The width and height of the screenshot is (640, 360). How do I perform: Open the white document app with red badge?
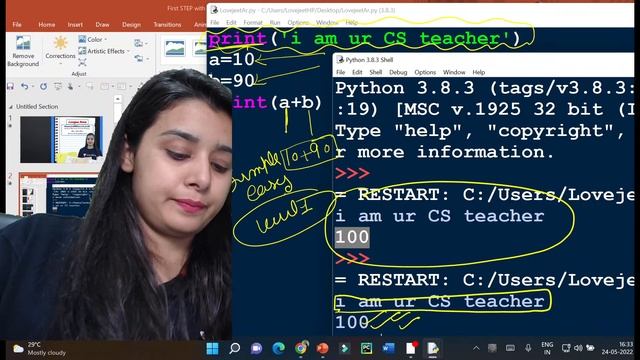click(411, 349)
